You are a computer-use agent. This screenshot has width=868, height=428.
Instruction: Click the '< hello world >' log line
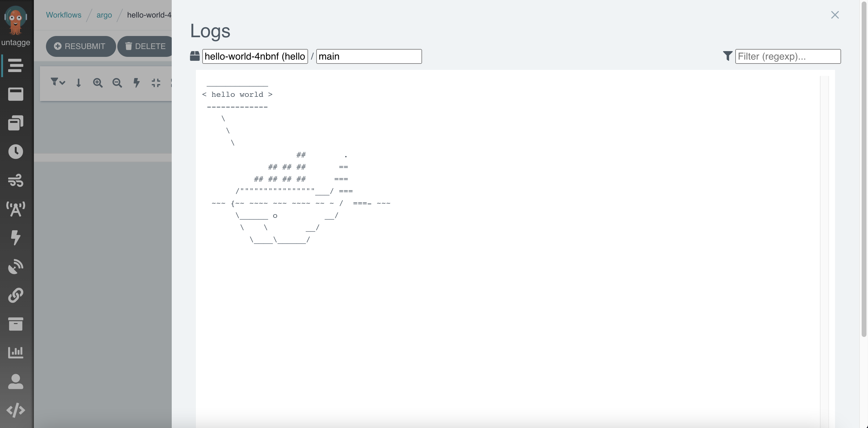click(237, 94)
